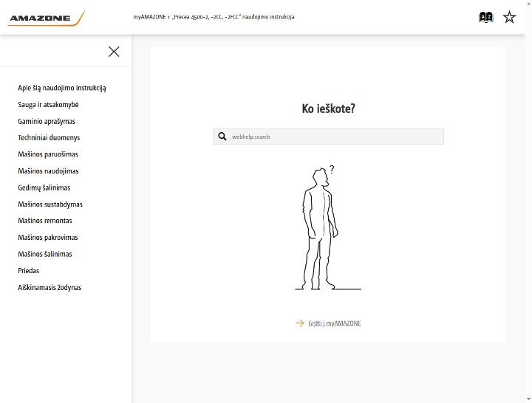This screenshot has width=532, height=403.
Task: Click the favorites star icon
Action: 509,17
